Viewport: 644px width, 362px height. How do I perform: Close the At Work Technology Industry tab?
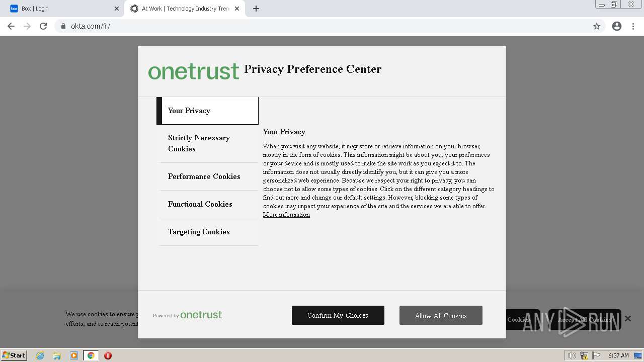[x=237, y=9]
